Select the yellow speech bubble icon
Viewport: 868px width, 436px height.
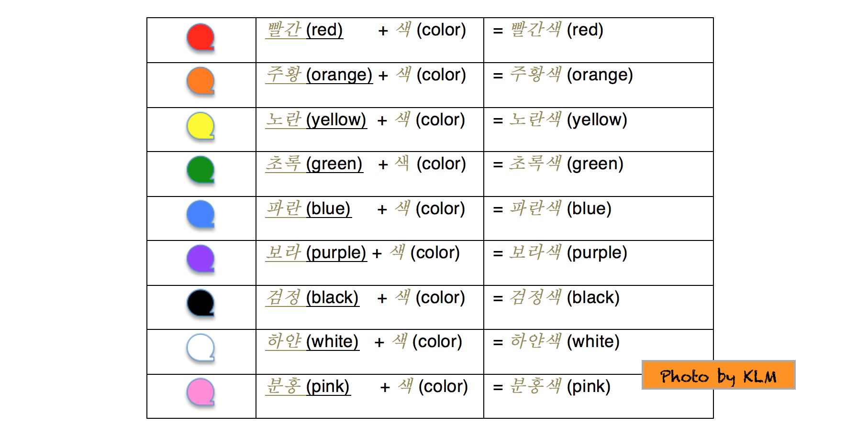pos(200,126)
